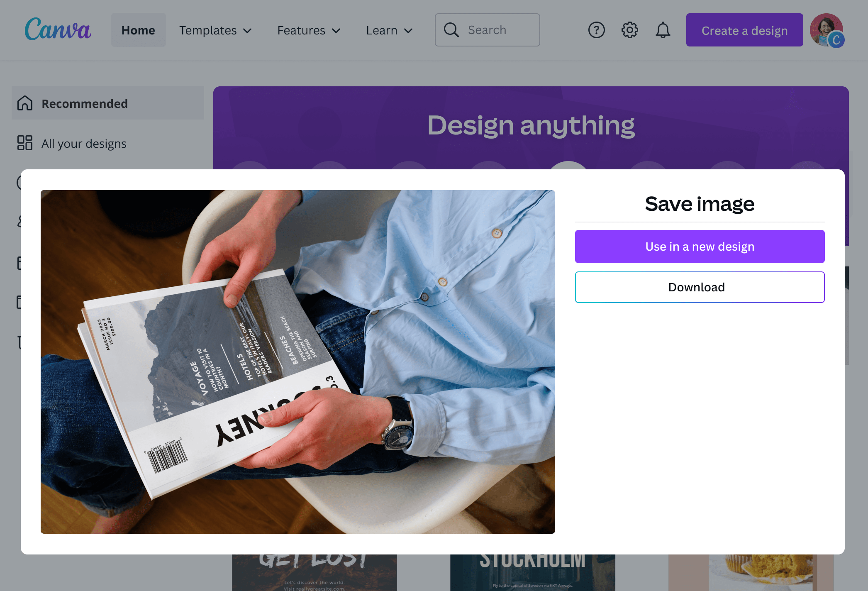Open the settings gear icon

[629, 29]
